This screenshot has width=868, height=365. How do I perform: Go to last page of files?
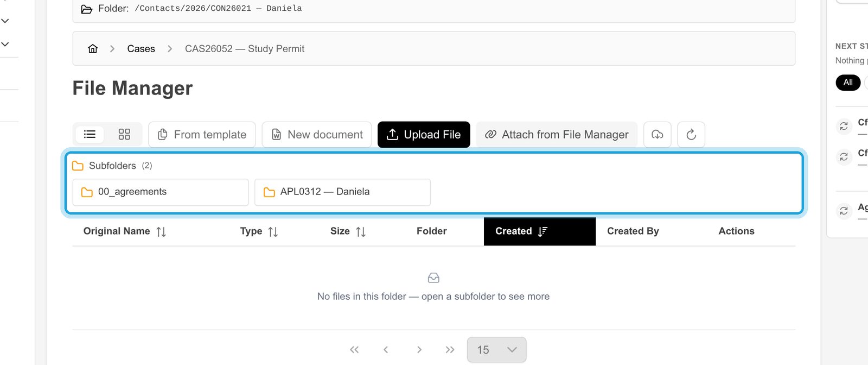coord(450,350)
